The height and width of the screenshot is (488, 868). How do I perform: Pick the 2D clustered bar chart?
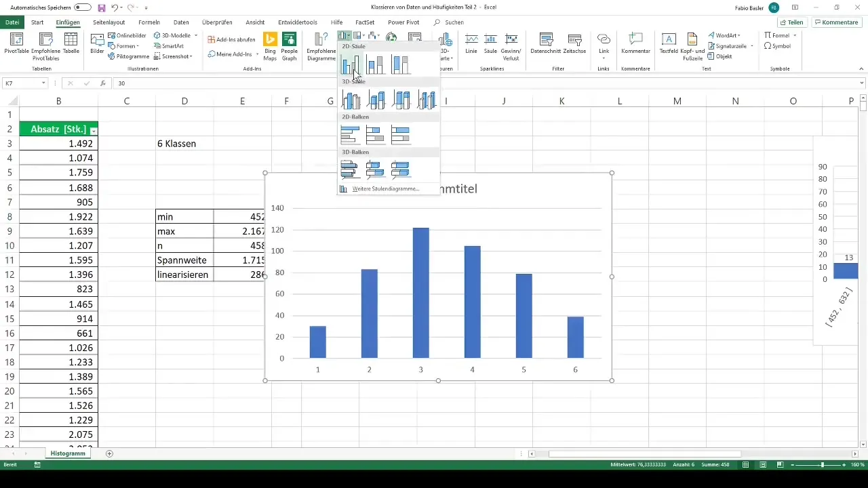[351, 135]
